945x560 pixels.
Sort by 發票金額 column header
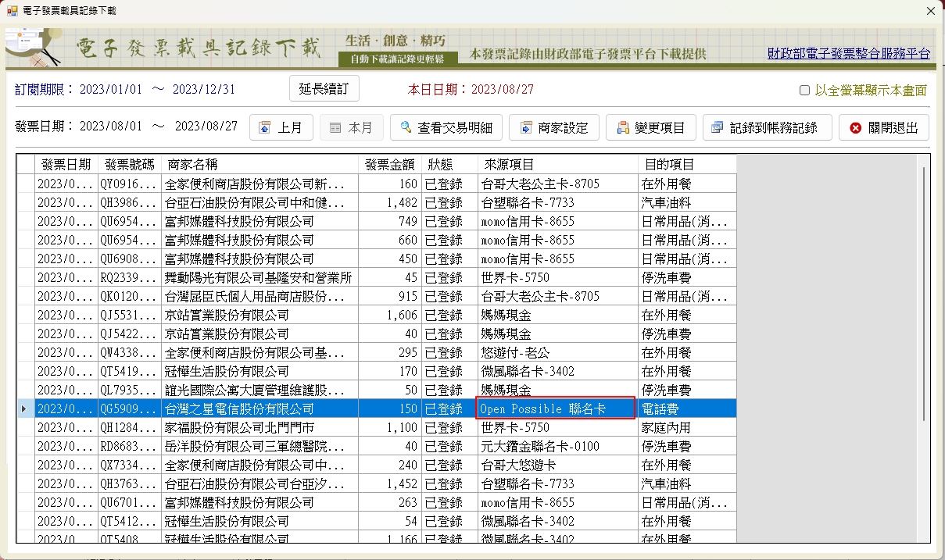[390, 165]
